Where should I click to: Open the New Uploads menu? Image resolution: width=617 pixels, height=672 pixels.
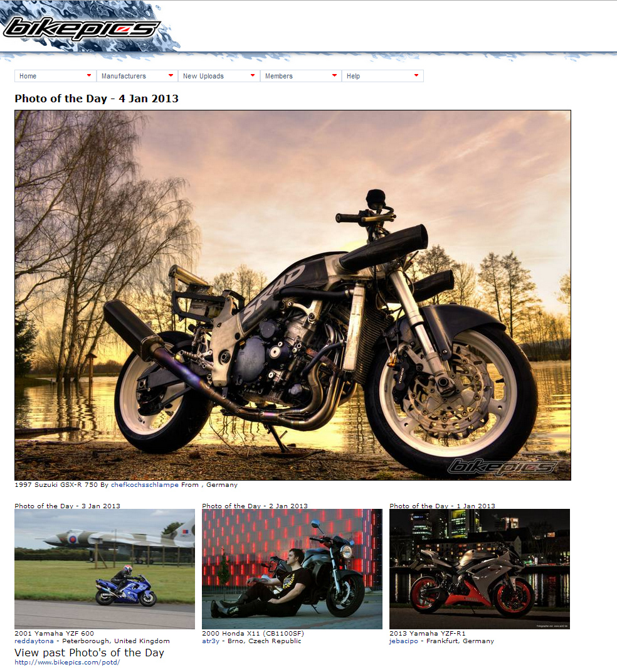coord(219,76)
